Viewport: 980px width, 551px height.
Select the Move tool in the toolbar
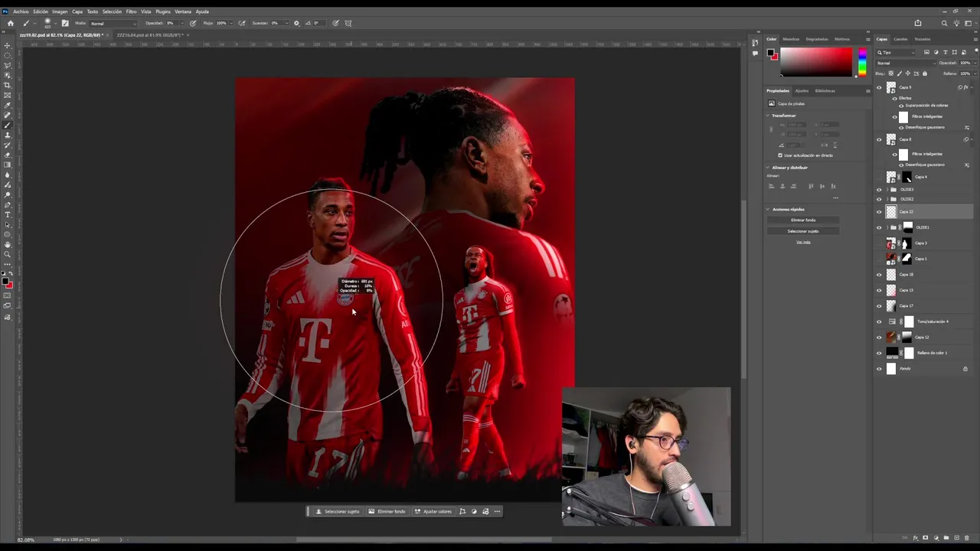point(8,46)
